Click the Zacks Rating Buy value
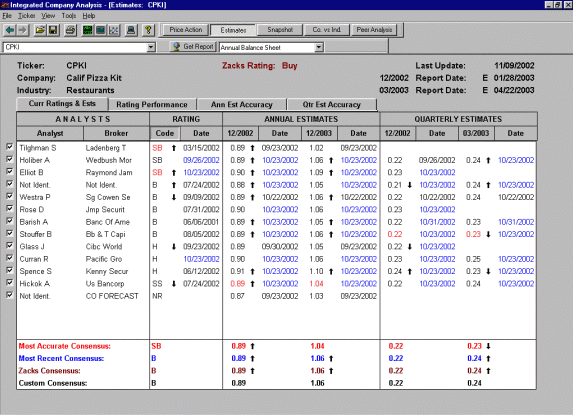This screenshot has height=415, width=573. coord(289,66)
